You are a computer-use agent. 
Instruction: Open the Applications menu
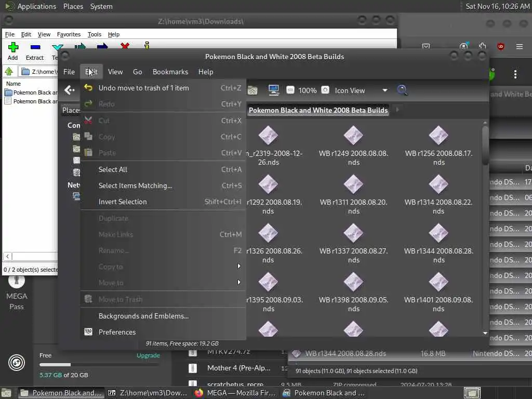[31, 6]
